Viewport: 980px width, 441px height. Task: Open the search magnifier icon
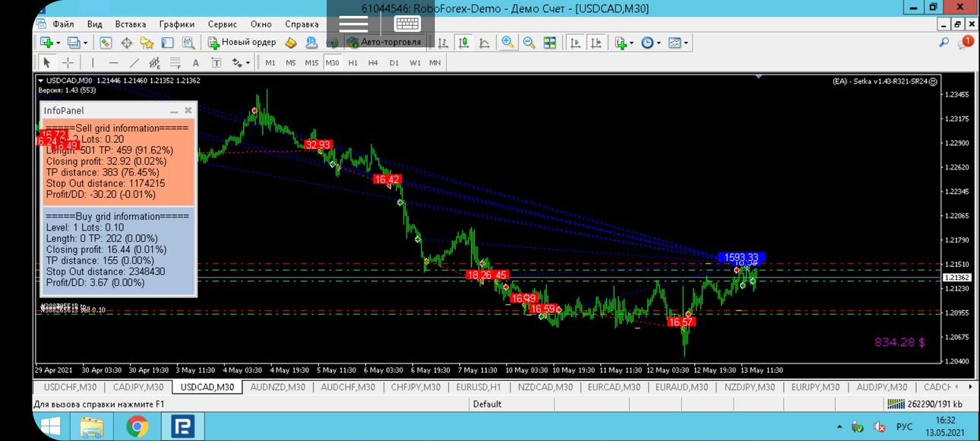(944, 43)
